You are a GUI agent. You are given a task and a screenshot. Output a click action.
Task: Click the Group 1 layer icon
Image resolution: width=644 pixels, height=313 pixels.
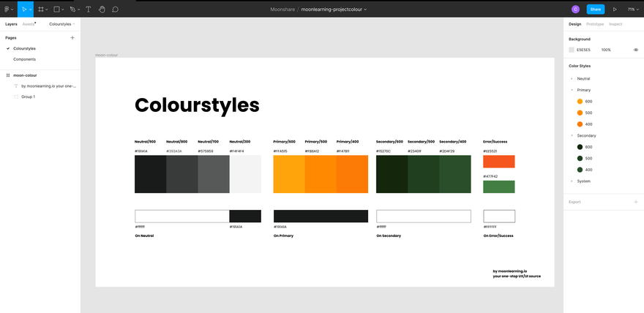click(x=16, y=97)
